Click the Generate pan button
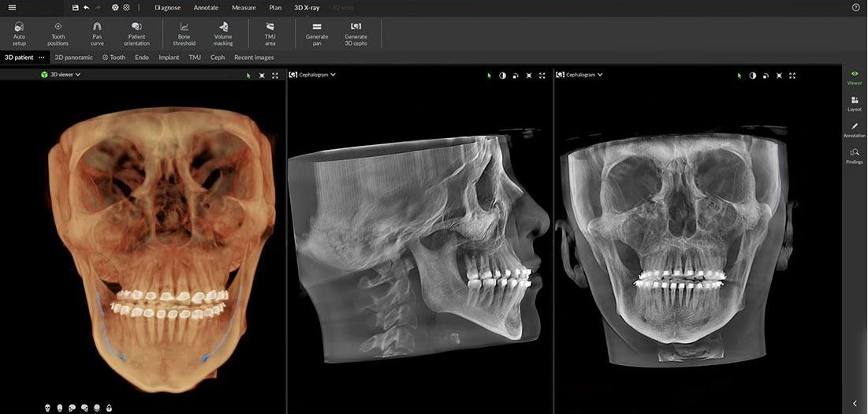868x414 pixels. pyautogui.click(x=317, y=33)
